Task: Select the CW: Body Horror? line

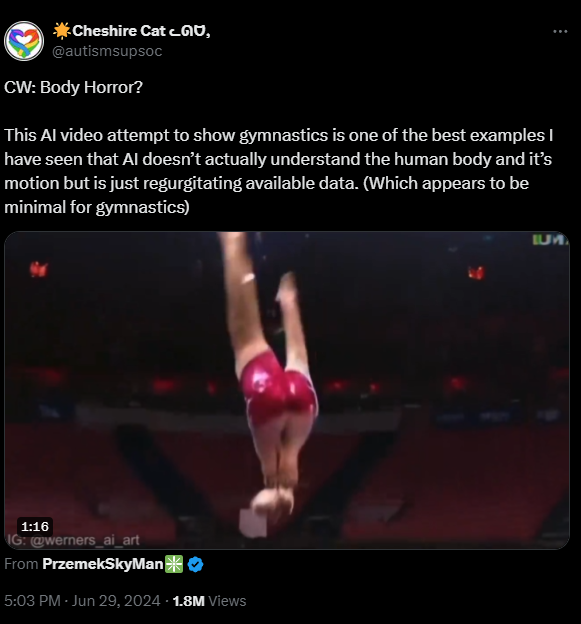Action: 74,87
